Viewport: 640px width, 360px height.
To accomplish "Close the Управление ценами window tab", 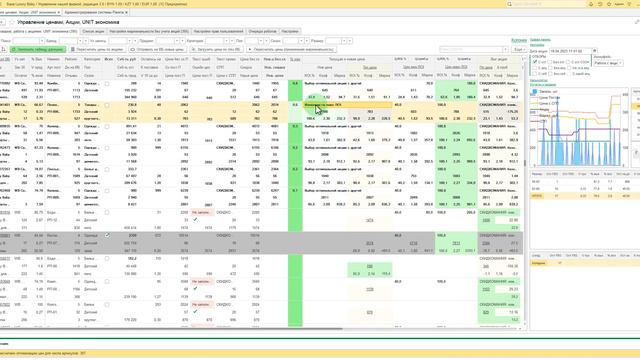I will [58, 12].
